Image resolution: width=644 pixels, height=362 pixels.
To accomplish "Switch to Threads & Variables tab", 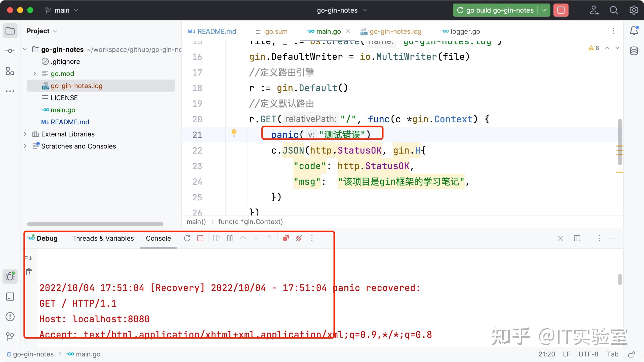I will point(103,238).
